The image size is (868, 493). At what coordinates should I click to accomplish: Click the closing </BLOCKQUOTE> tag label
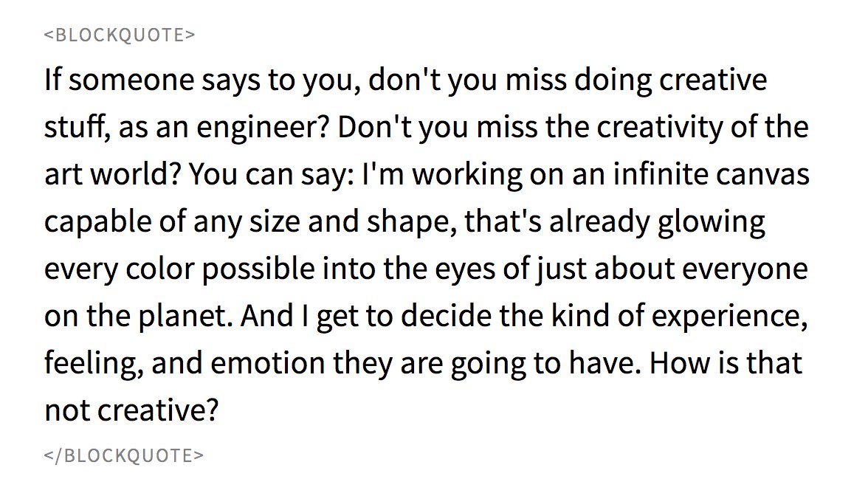coord(123,455)
